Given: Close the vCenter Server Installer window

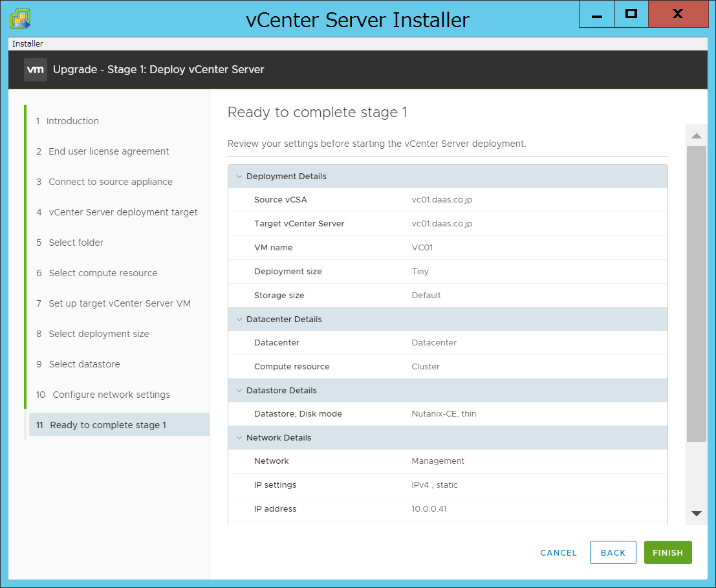Looking at the screenshot, I should [678, 14].
